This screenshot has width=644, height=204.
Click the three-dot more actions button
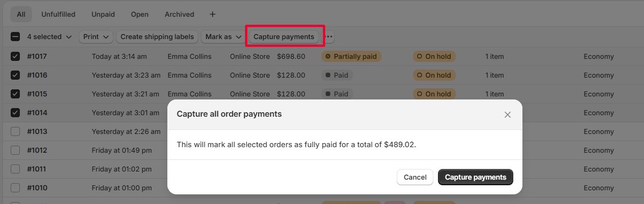click(329, 37)
